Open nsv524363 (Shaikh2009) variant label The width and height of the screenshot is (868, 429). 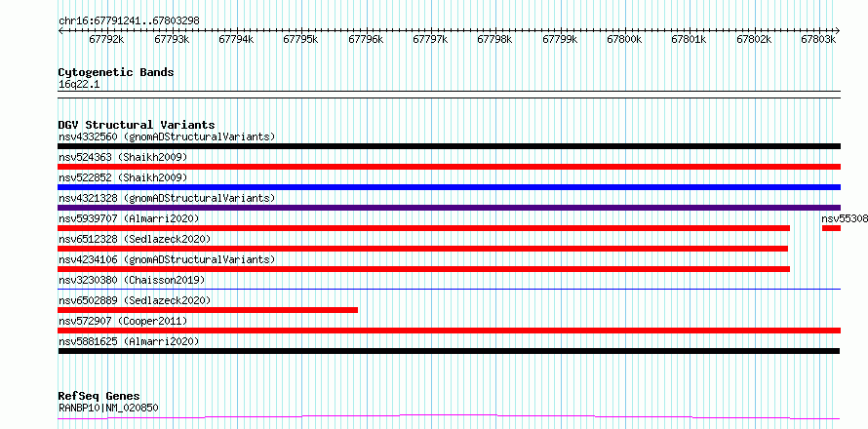point(123,157)
